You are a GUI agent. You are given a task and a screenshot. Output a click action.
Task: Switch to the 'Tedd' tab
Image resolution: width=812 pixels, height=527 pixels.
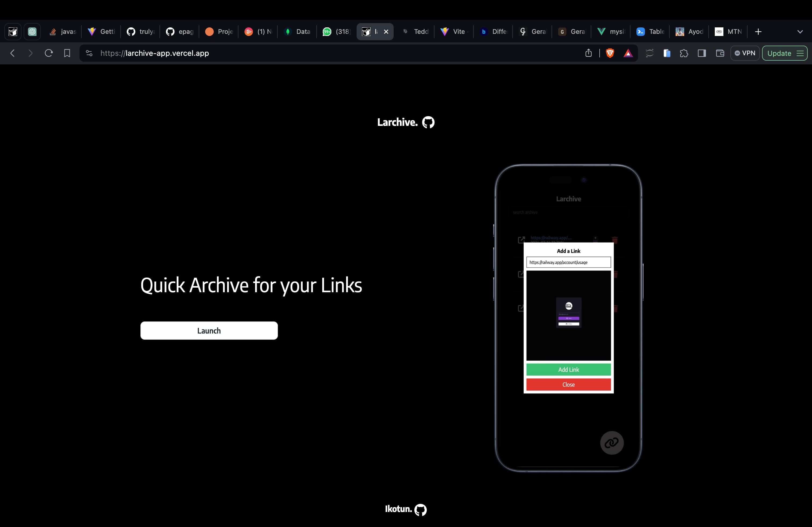pos(415,32)
